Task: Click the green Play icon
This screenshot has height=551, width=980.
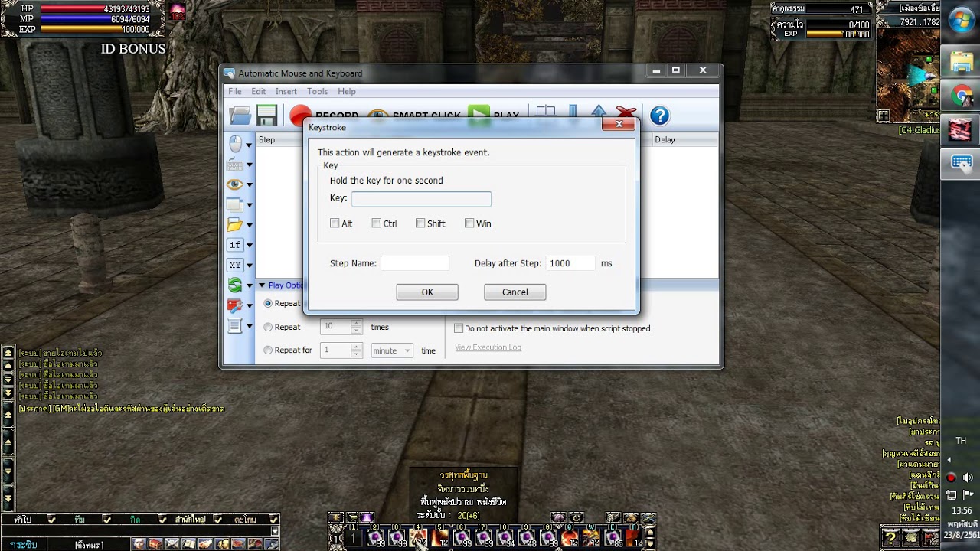Action: coord(479,114)
